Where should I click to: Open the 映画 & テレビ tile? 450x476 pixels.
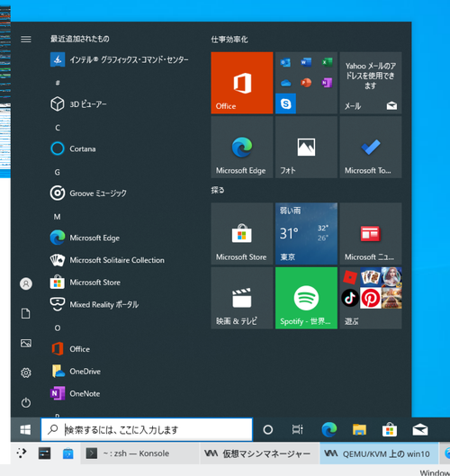pos(242,298)
